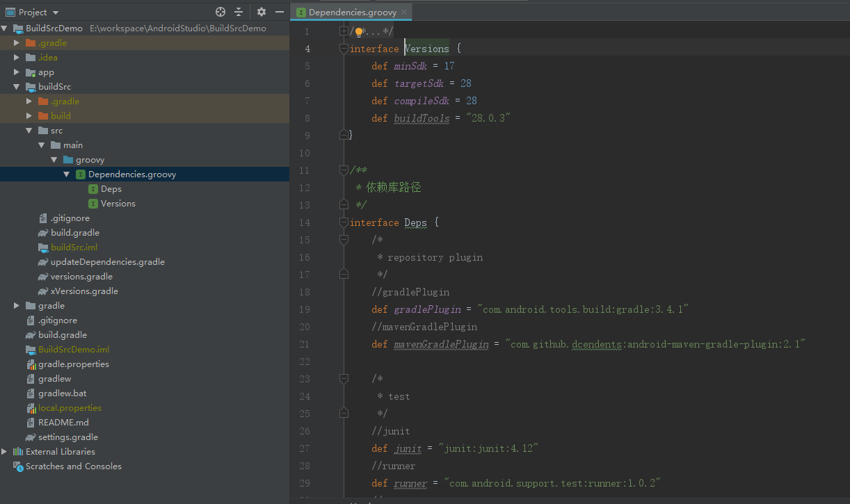850x504 pixels.
Task: Close the Dependencies.groovy tab
Action: click(x=404, y=13)
